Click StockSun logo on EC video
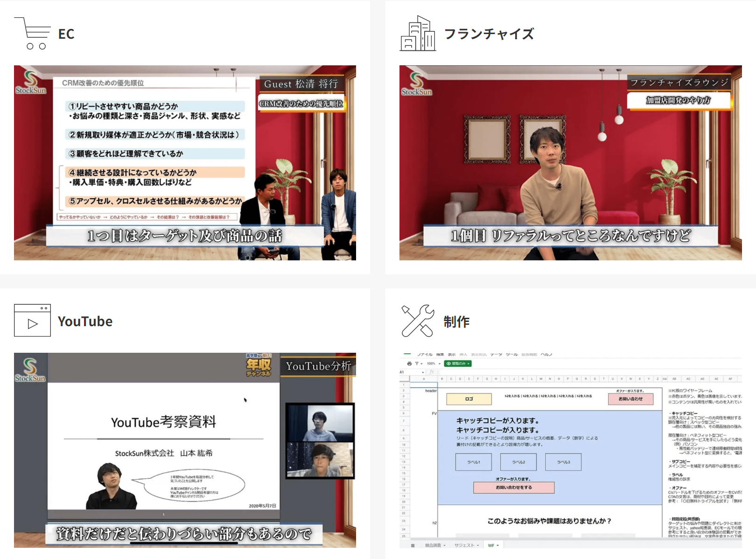Viewport: 756px width, 559px height. coord(30,83)
